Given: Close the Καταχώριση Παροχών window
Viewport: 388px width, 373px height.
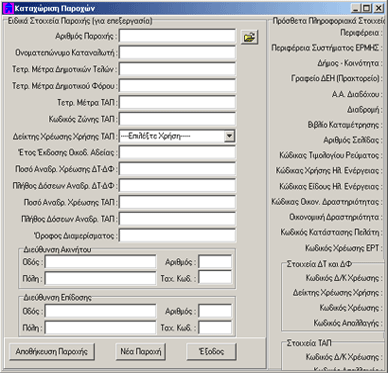Looking at the screenshot, I should [x=378, y=8].
